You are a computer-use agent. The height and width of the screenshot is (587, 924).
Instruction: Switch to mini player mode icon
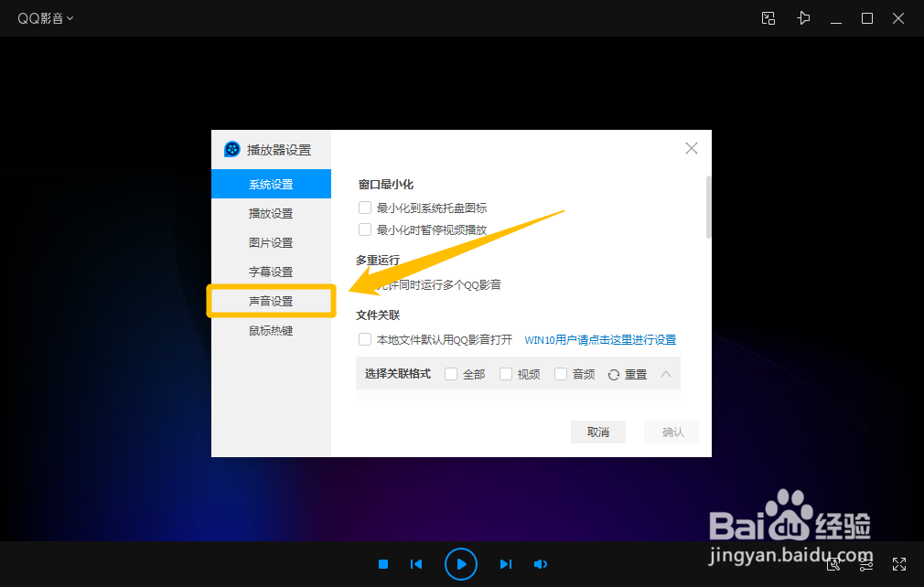tap(768, 18)
